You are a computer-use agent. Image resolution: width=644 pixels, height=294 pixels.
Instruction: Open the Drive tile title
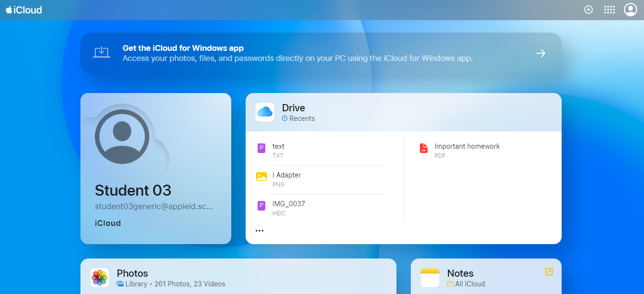coord(294,108)
